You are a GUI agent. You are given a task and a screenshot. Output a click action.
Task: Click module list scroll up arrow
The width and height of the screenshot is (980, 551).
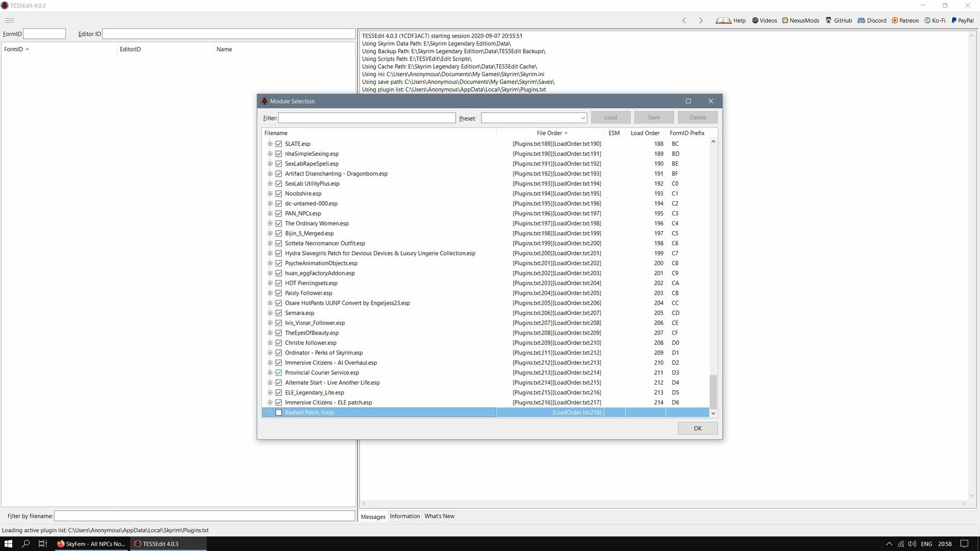pos(713,142)
